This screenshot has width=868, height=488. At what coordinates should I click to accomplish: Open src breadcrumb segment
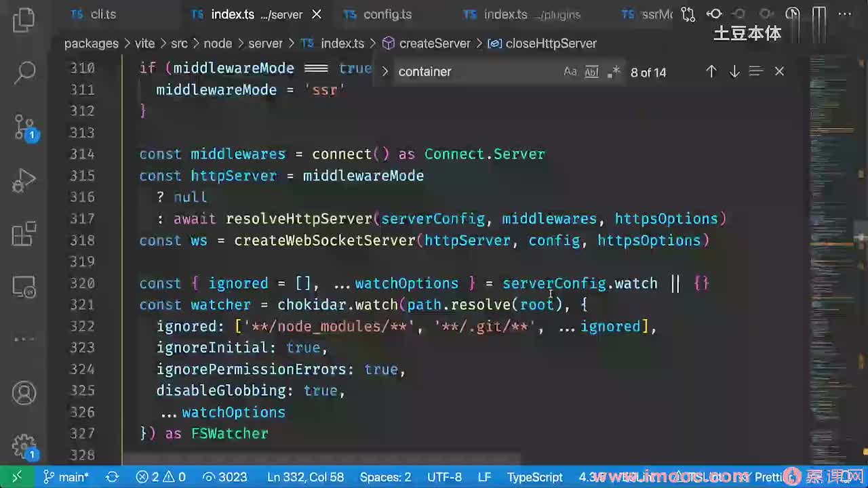[x=179, y=43]
